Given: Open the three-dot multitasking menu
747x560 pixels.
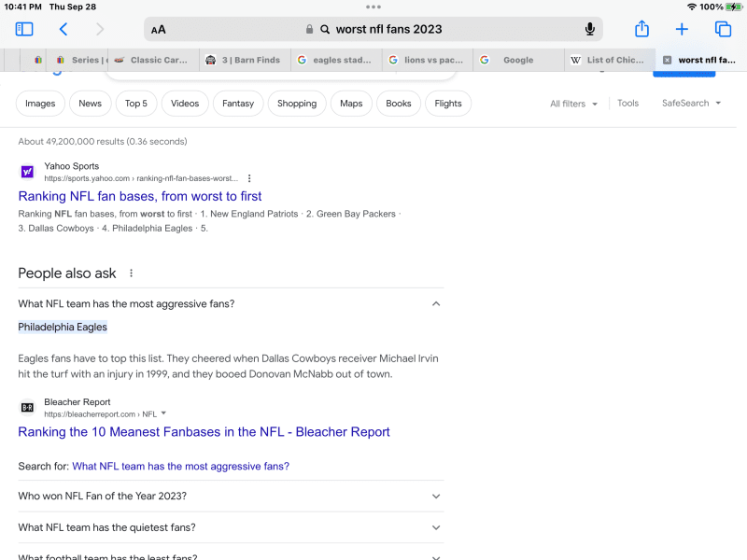Looking at the screenshot, I should click(x=373, y=7).
